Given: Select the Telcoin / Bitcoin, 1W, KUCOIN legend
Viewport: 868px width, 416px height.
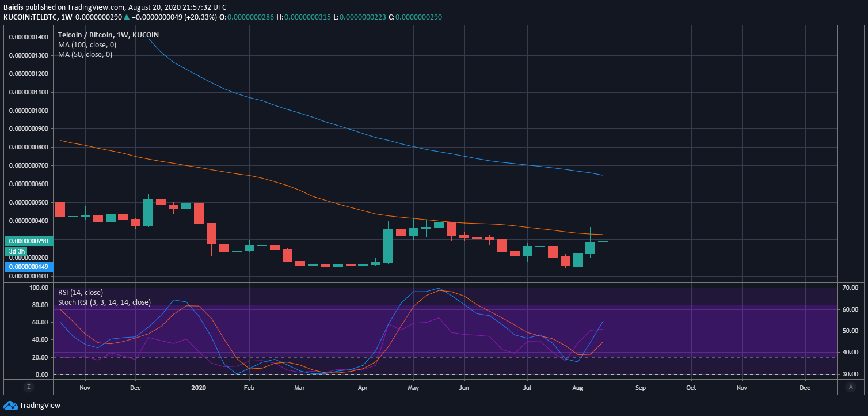Looking at the screenshot, I should (108, 35).
